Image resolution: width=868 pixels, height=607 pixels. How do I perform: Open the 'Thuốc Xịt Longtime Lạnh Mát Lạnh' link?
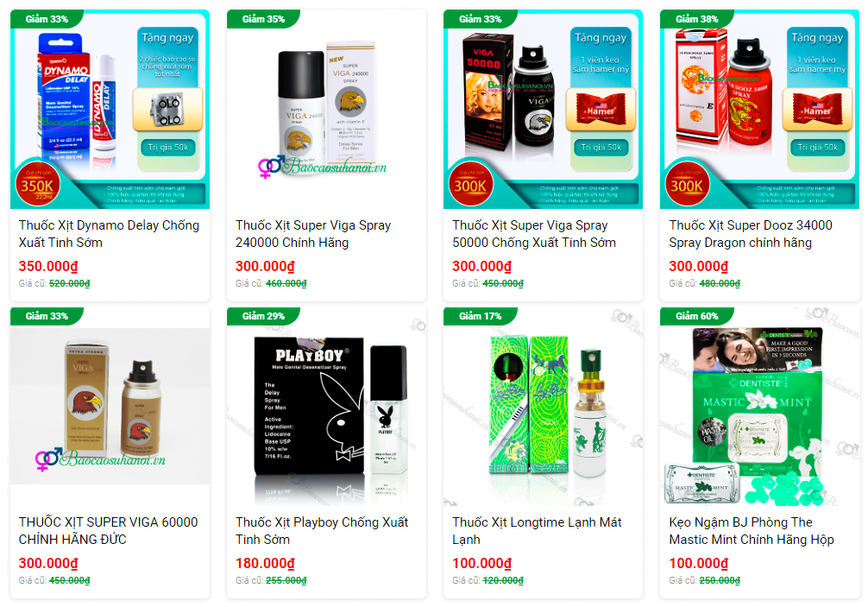[537, 530]
